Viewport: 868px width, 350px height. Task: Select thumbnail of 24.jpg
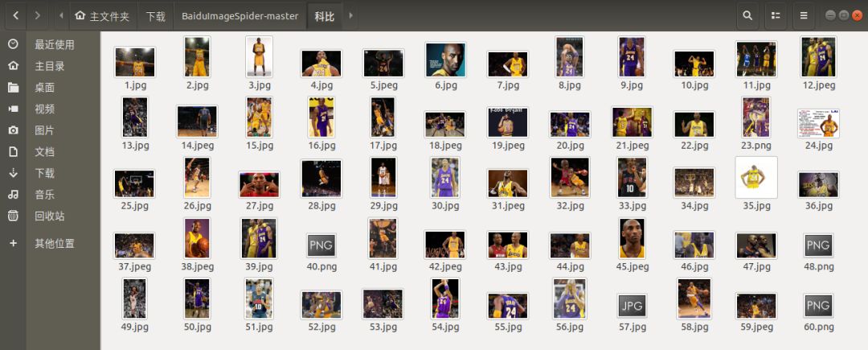coord(819,123)
